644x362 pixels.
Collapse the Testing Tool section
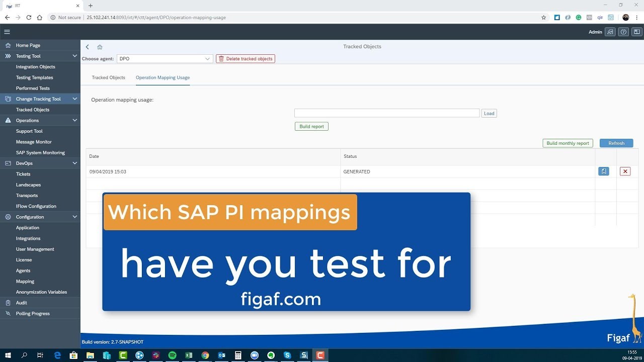point(75,56)
